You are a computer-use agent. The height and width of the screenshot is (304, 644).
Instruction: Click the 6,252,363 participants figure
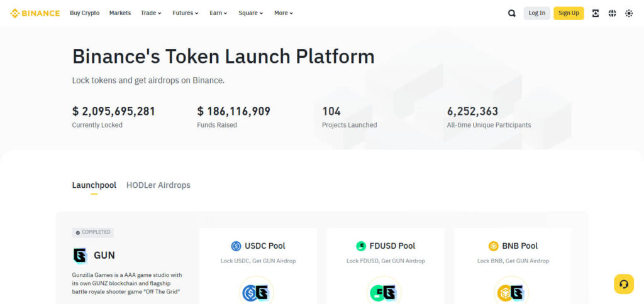[473, 111]
